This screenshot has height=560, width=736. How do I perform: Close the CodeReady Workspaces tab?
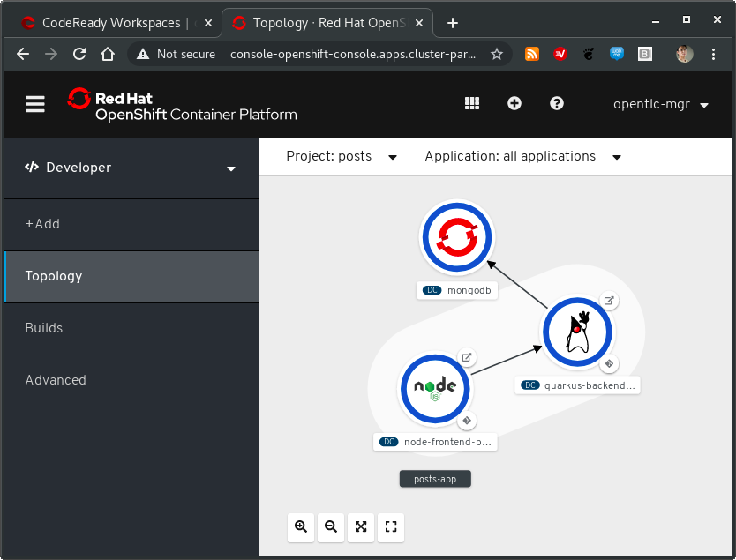[208, 23]
